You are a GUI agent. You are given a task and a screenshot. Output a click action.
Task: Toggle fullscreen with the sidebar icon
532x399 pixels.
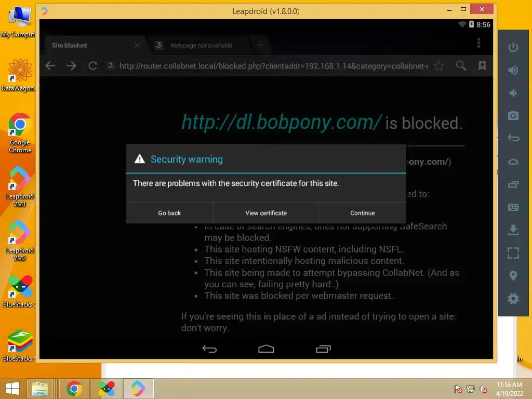point(513,253)
